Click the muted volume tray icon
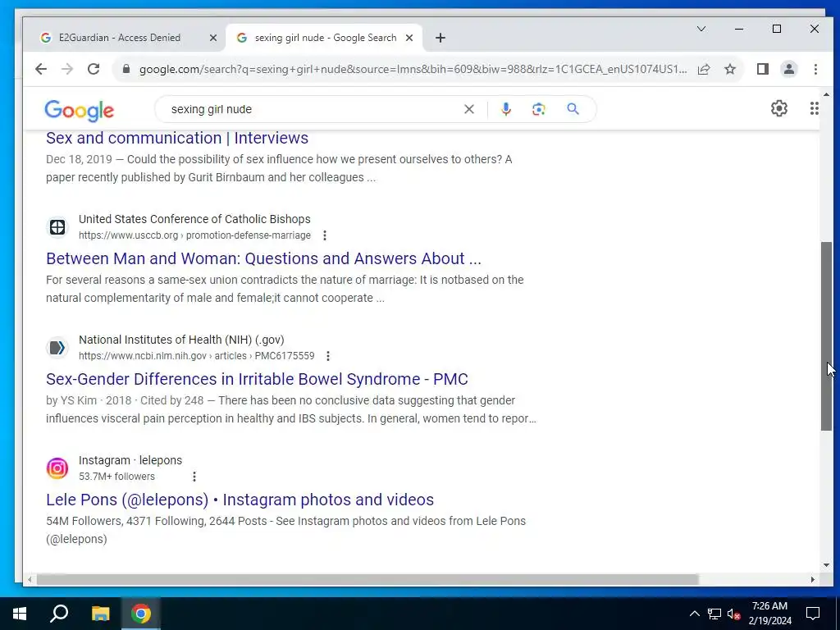Image resolution: width=840 pixels, height=630 pixels. tap(734, 614)
